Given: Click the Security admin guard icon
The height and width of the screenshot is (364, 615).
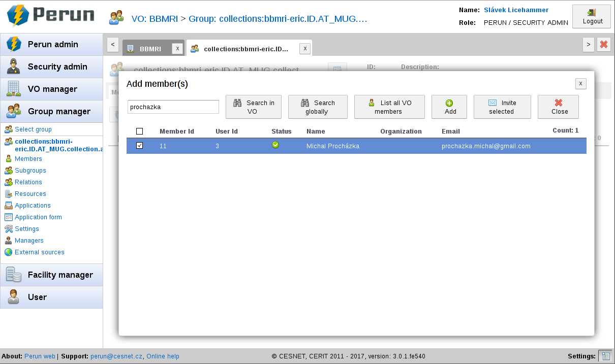Looking at the screenshot, I should tap(14, 67).
